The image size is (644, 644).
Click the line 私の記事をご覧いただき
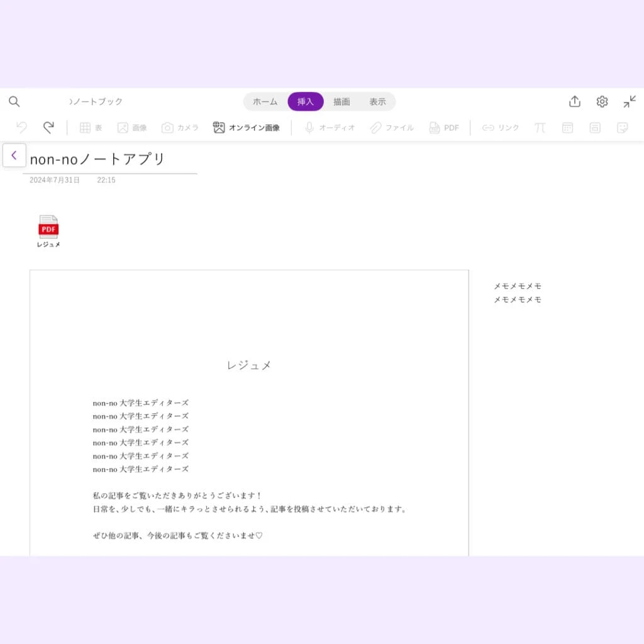[177, 496]
